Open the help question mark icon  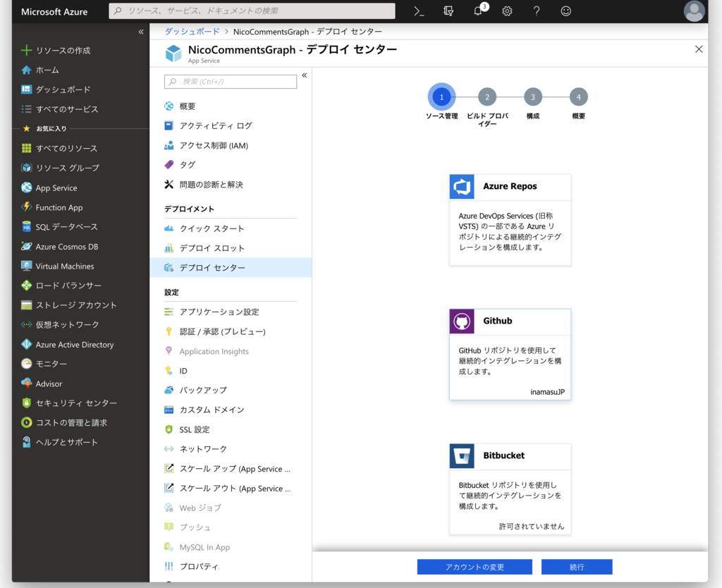(x=537, y=11)
